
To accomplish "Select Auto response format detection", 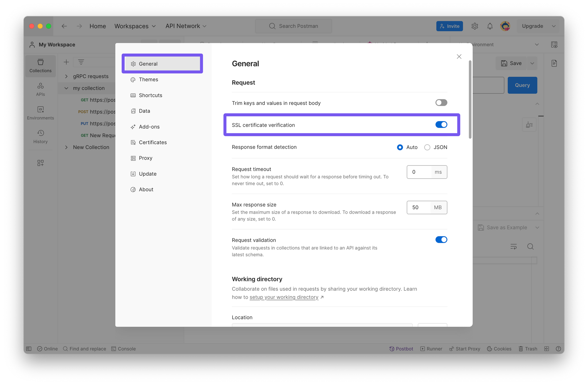I will (400, 147).
